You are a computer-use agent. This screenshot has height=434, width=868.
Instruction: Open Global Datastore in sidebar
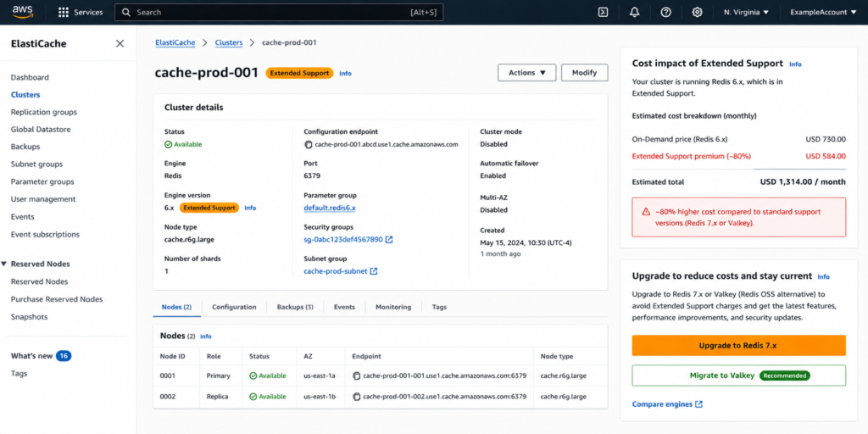[41, 130]
